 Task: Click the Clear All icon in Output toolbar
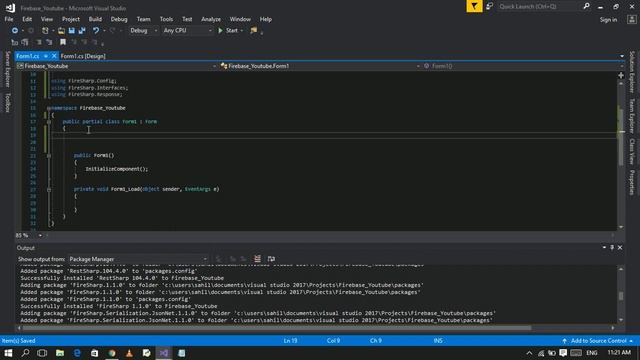pos(257,259)
